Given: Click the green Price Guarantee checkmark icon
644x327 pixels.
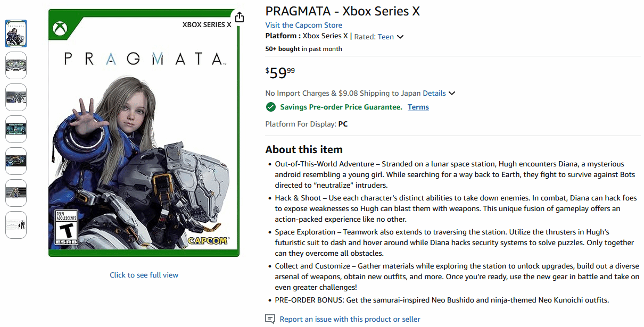Looking at the screenshot, I should click(271, 107).
